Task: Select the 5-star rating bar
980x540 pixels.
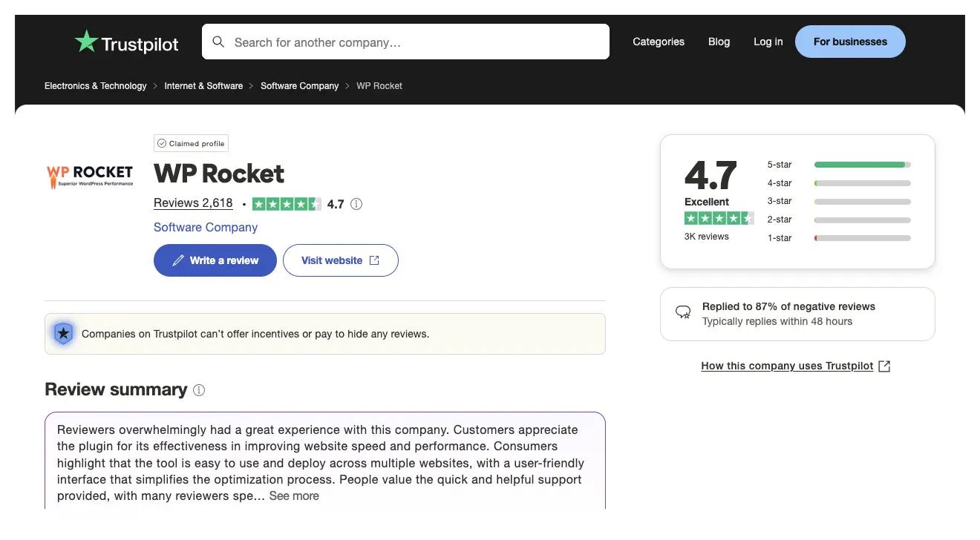Action: [861, 165]
